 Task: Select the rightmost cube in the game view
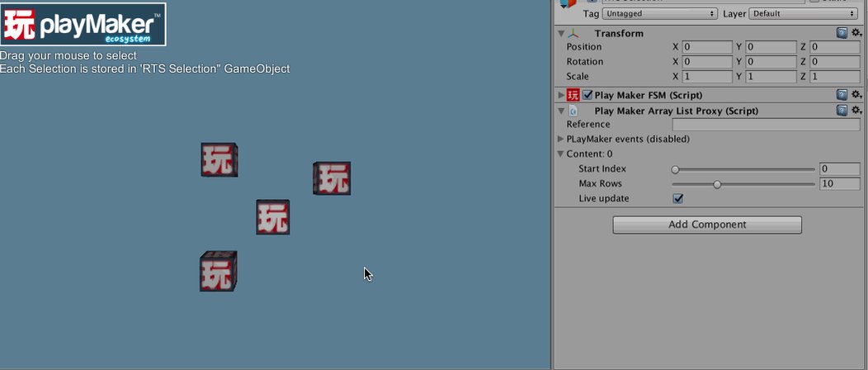click(332, 178)
